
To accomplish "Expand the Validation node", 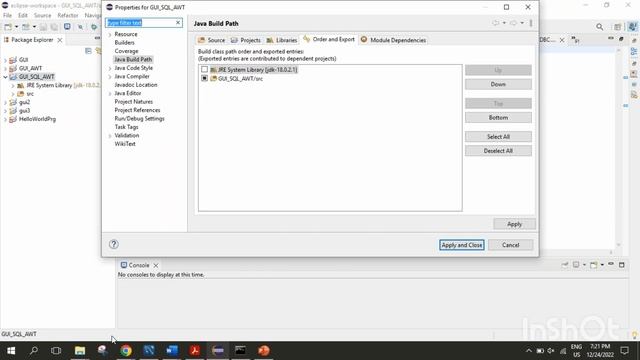I will [x=110, y=136].
